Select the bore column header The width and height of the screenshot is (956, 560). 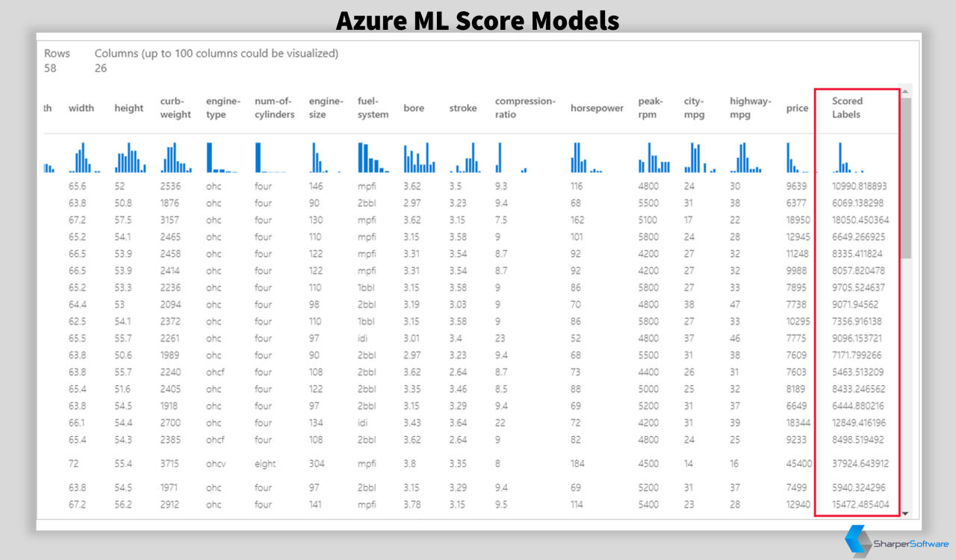(414, 108)
